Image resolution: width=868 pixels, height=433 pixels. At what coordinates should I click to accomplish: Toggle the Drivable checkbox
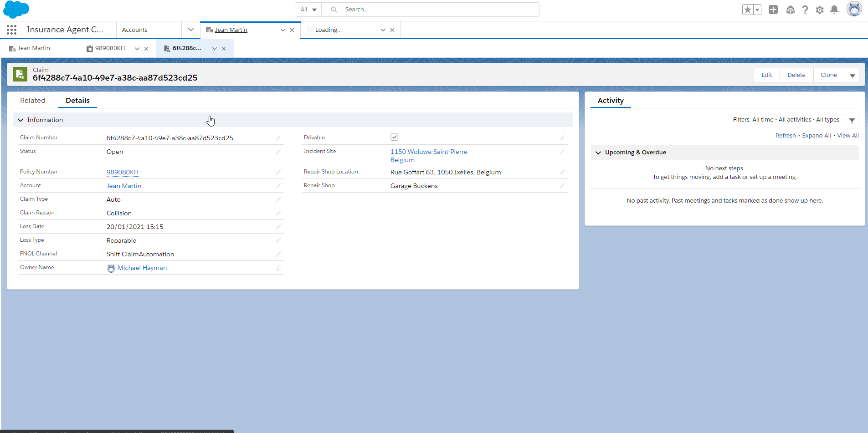point(394,137)
